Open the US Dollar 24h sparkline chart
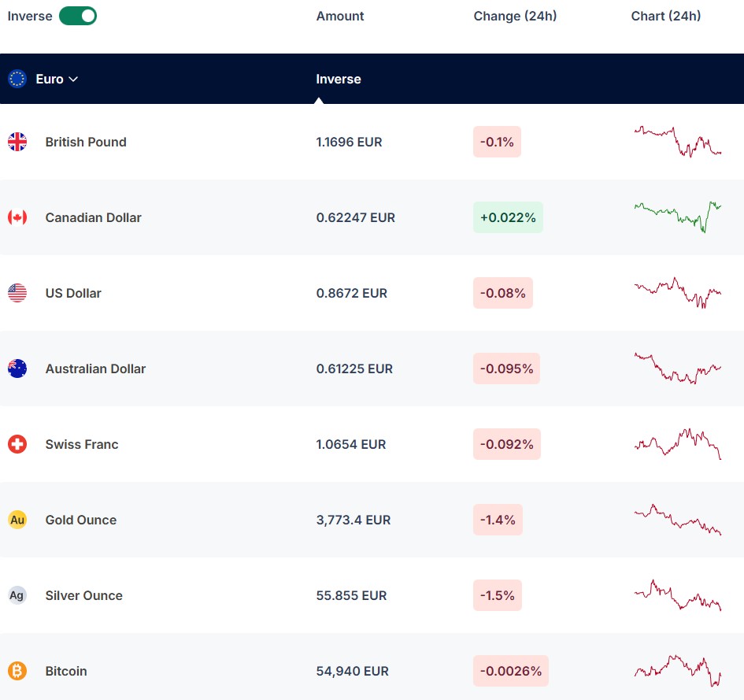 tap(678, 293)
